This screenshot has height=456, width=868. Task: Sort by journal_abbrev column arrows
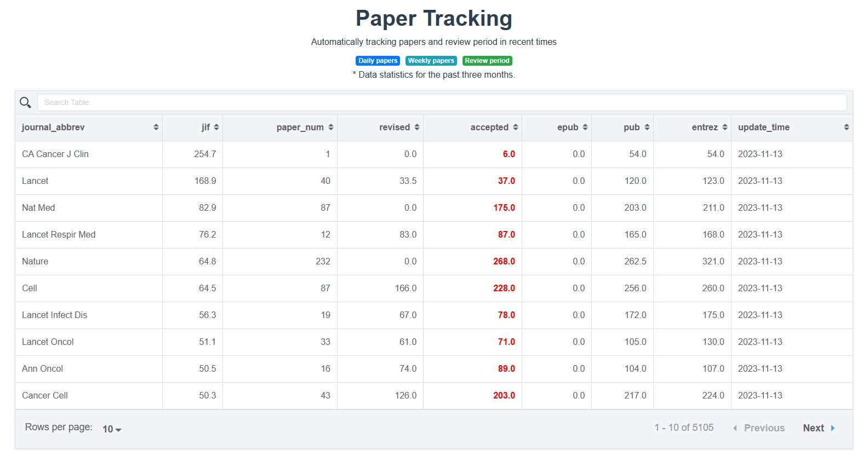coord(156,127)
